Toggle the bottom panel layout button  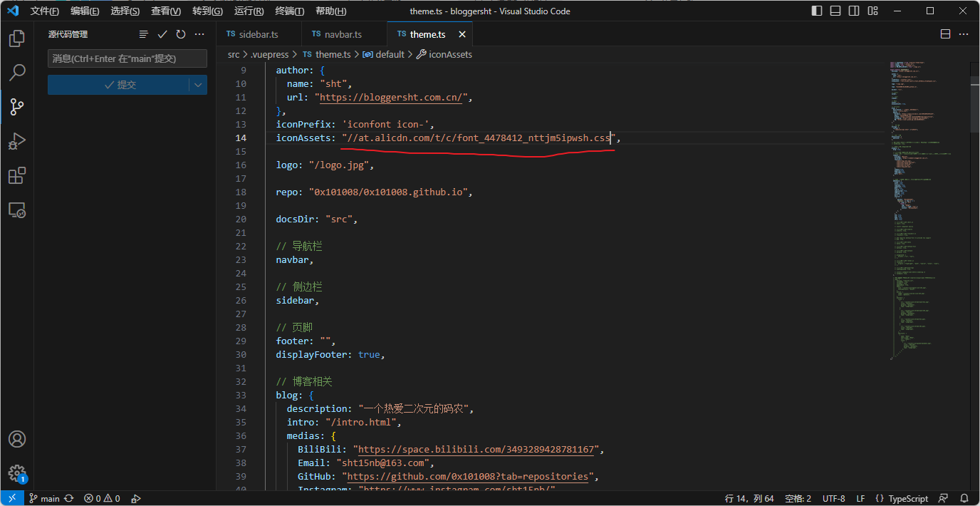click(835, 11)
